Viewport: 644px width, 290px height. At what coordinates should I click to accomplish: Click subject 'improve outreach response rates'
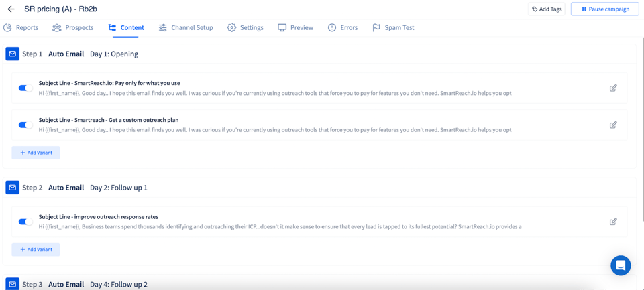(x=99, y=216)
